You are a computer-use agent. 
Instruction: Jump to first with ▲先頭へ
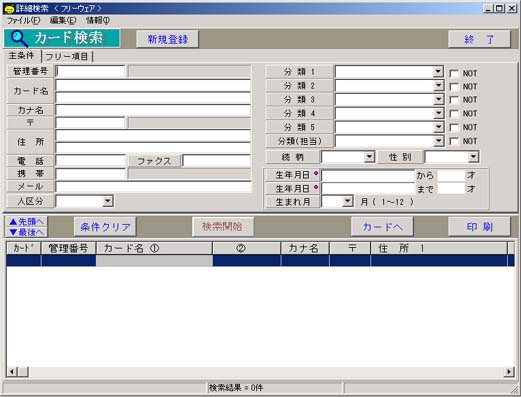pos(26,222)
